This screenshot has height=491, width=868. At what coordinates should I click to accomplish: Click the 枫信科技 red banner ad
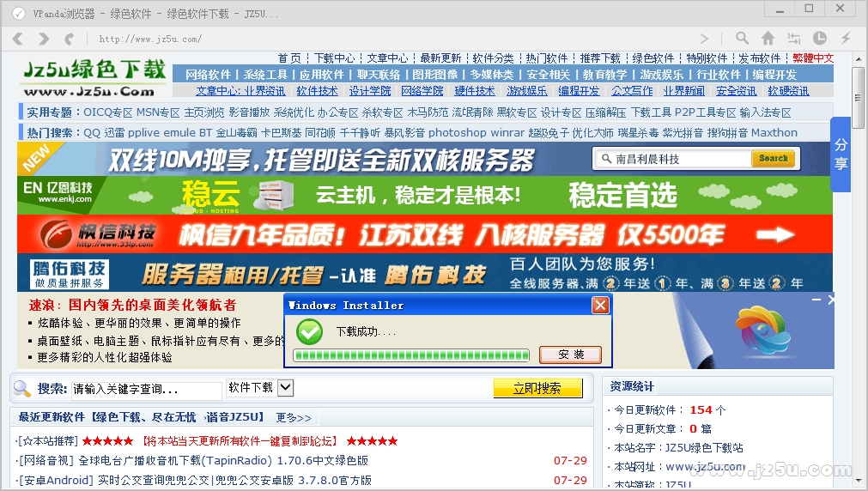(x=425, y=234)
